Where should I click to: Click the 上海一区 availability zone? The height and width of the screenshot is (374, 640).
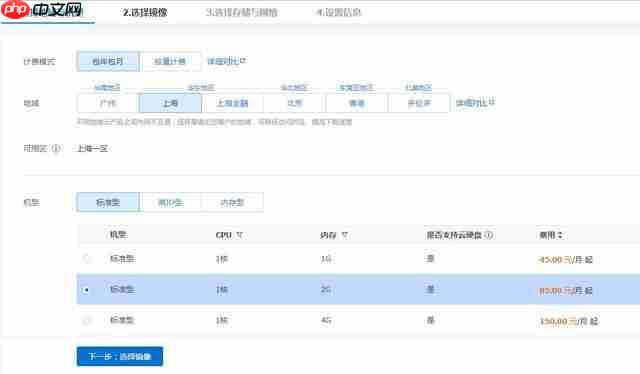click(x=92, y=148)
